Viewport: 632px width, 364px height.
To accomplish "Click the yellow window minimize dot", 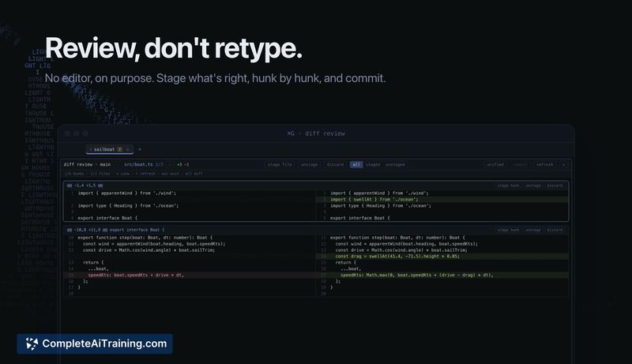I will point(76,133).
